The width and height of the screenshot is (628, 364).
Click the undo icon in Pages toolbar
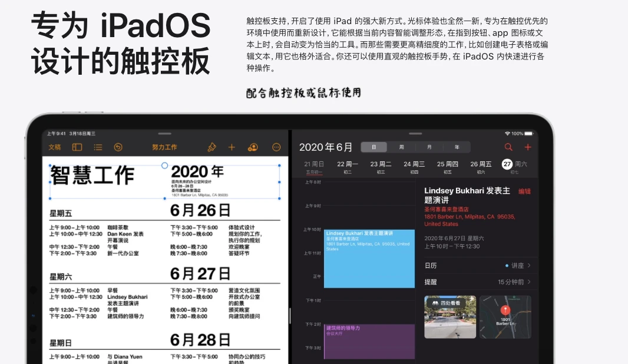coord(118,147)
